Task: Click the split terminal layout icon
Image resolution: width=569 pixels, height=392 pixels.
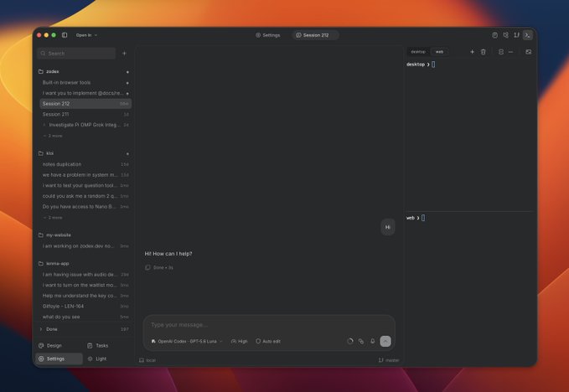Action: coord(501,52)
